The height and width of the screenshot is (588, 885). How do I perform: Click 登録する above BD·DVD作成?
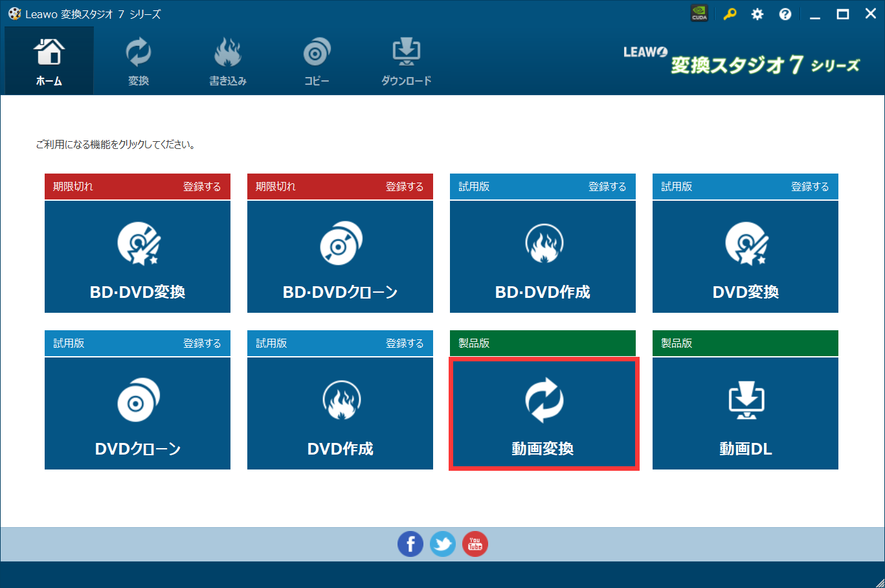pyautogui.click(x=607, y=187)
